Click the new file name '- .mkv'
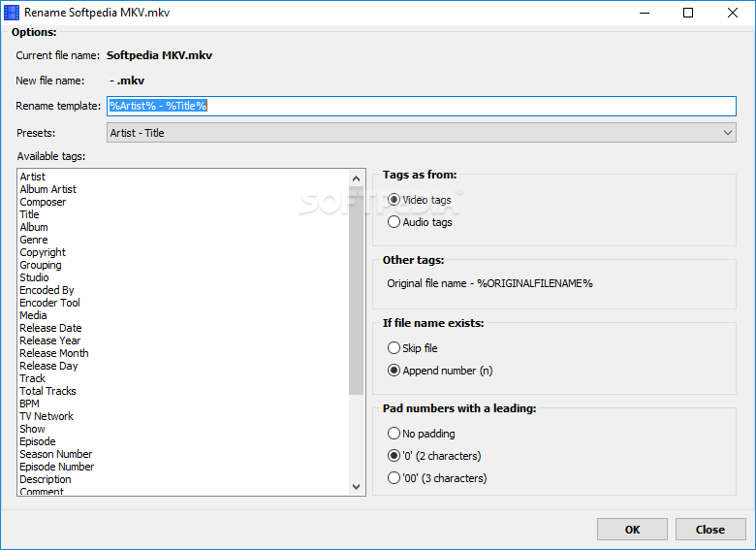 point(127,81)
